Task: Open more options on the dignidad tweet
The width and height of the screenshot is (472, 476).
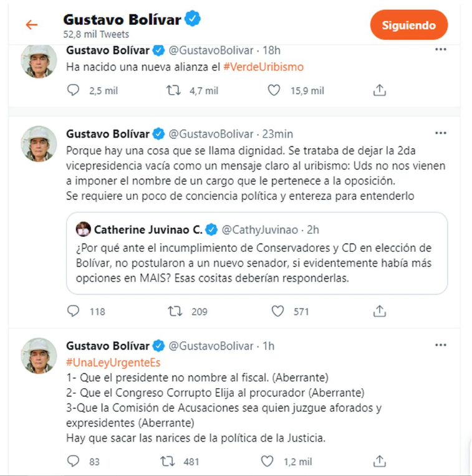Action: click(440, 133)
